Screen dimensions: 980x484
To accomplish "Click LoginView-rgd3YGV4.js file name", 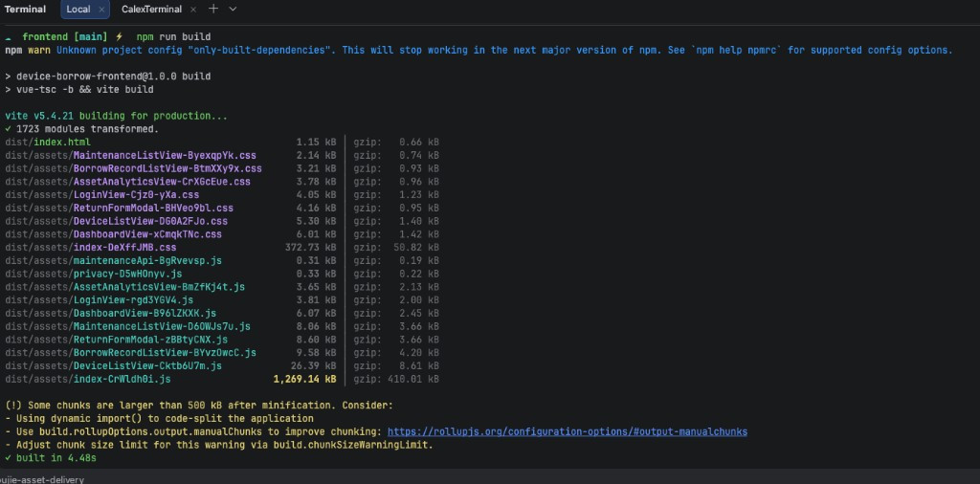I will click(x=133, y=299).
